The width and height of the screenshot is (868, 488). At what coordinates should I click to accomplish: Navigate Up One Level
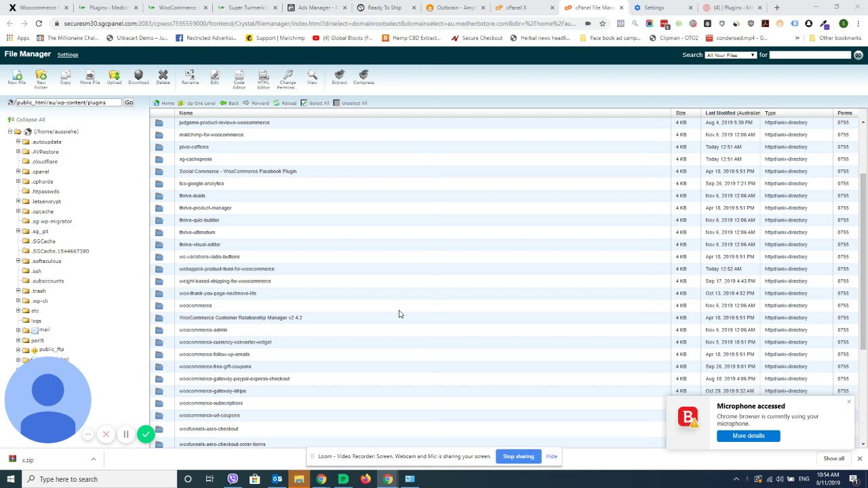coord(197,103)
